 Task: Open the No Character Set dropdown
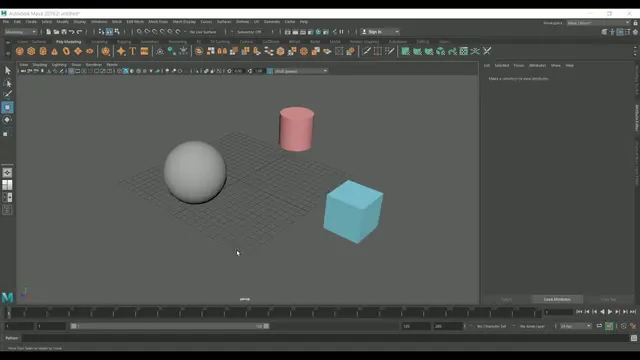tap(491, 327)
